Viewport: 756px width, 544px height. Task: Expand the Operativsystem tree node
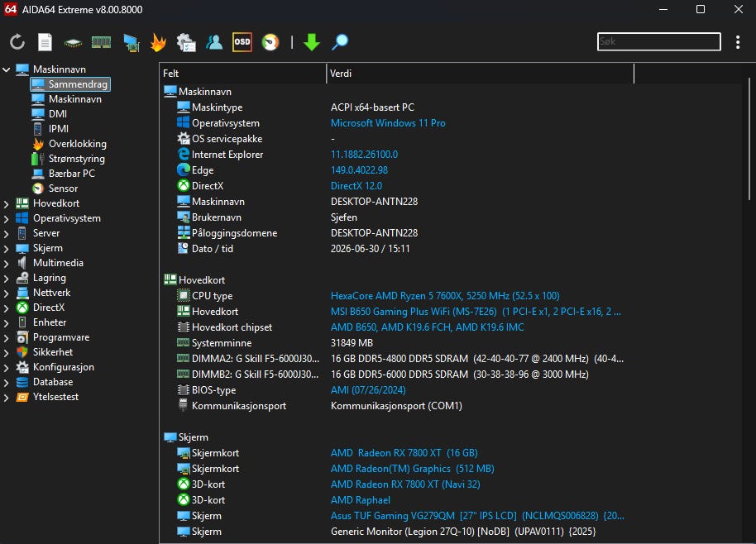coord(7,219)
